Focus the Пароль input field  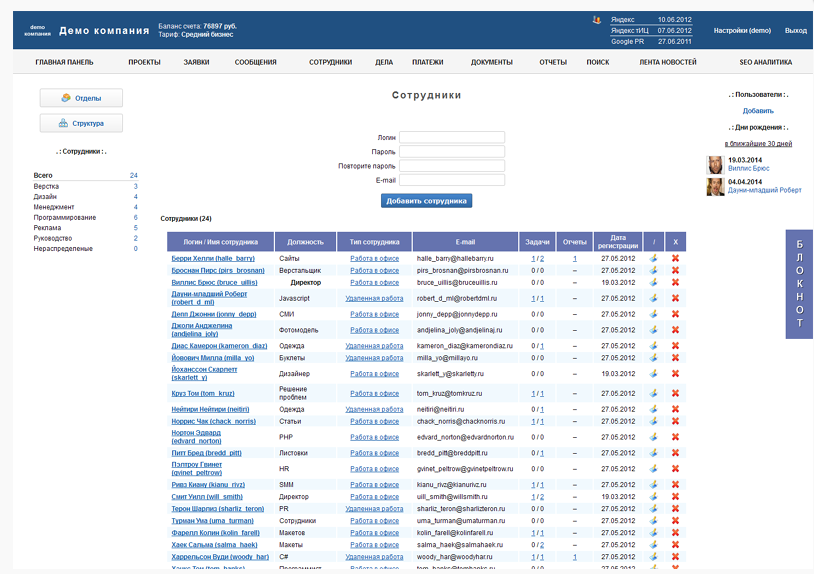point(452,152)
